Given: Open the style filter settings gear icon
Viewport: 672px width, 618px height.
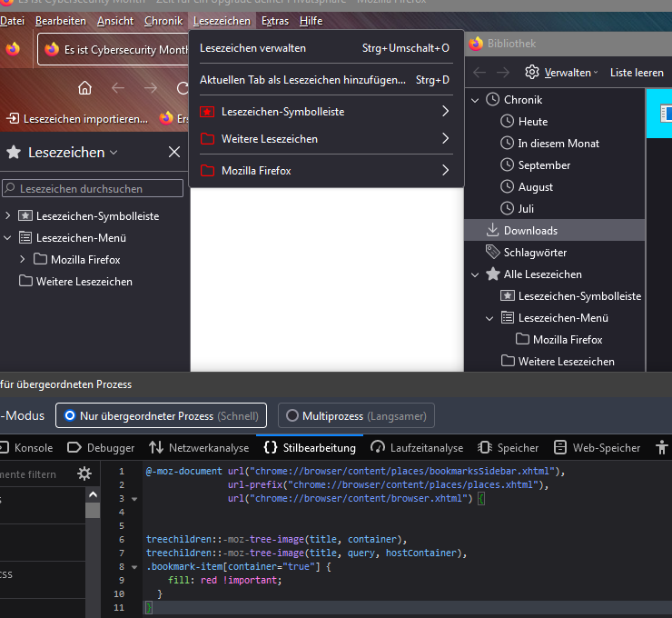Looking at the screenshot, I should click(x=84, y=473).
